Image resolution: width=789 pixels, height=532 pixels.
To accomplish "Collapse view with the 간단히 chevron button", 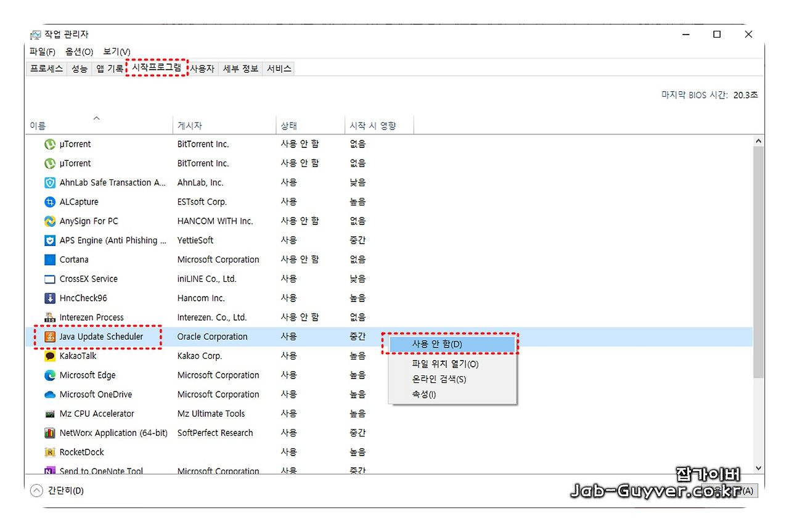I will tap(37, 491).
